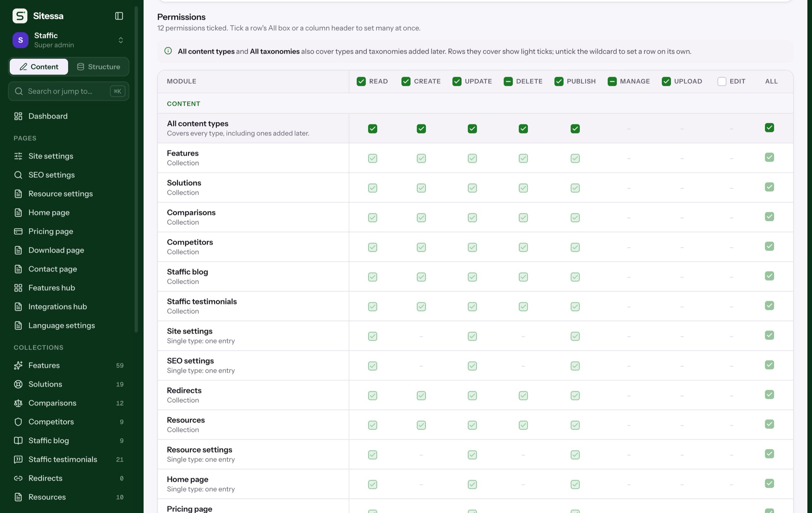Toggle the UPLOAD column header checkbox
Image resolution: width=812 pixels, height=513 pixels.
coord(666,81)
